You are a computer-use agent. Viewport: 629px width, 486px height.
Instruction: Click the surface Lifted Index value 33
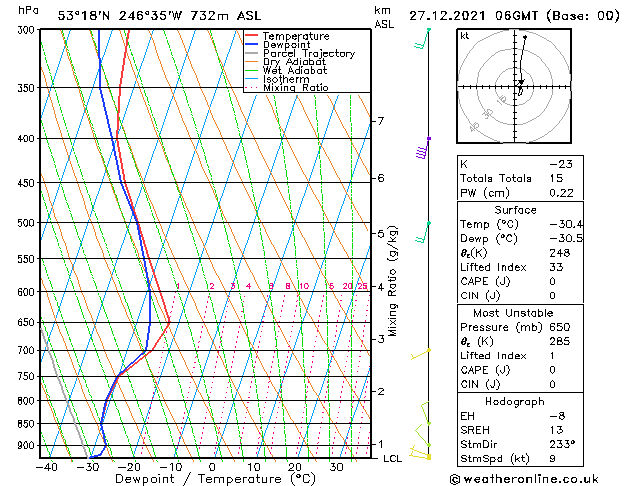(x=556, y=267)
